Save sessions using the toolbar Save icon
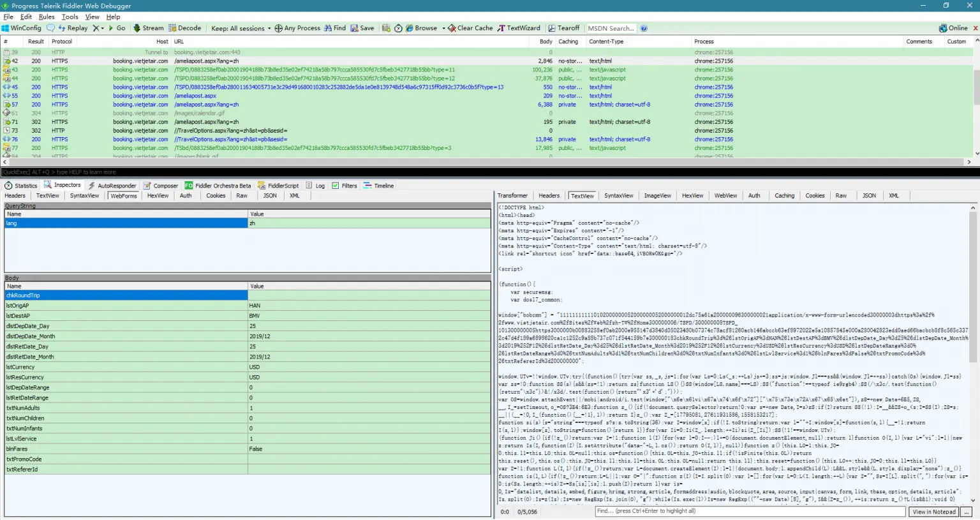Screen dimensions: 980x520 coord(362,28)
